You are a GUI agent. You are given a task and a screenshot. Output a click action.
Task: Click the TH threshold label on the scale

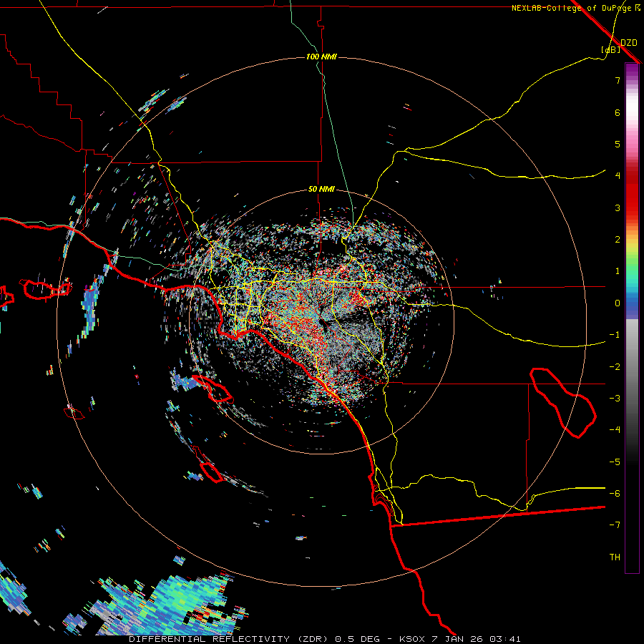point(615,557)
